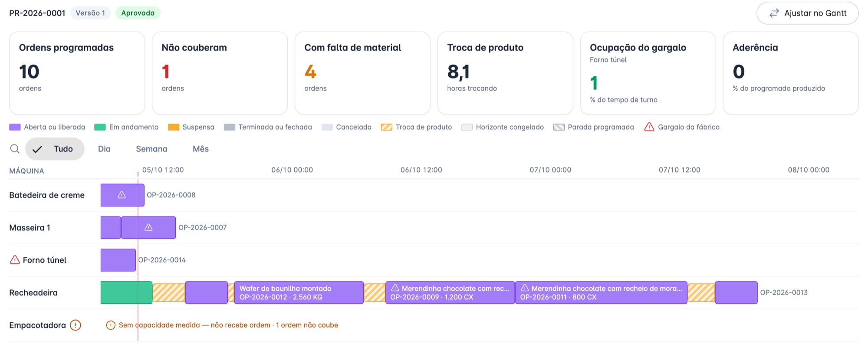Select the Batedeira de creme order bar
Image resolution: width=868 pixels, height=348 pixels.
[x=122, y=195]
